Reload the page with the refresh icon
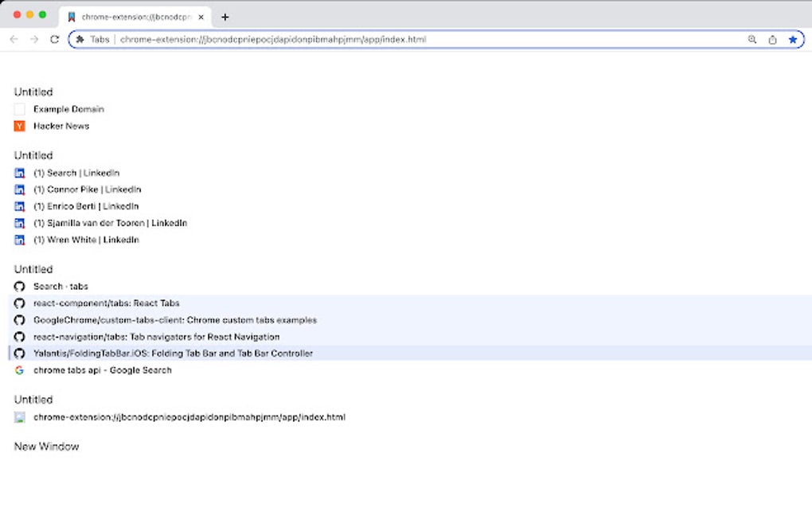This screenshot has height=508, width=812. 54,39
